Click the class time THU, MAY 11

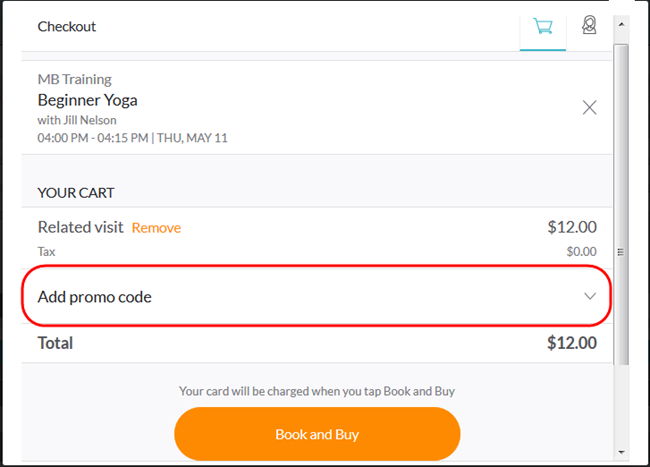coord(192,138)
